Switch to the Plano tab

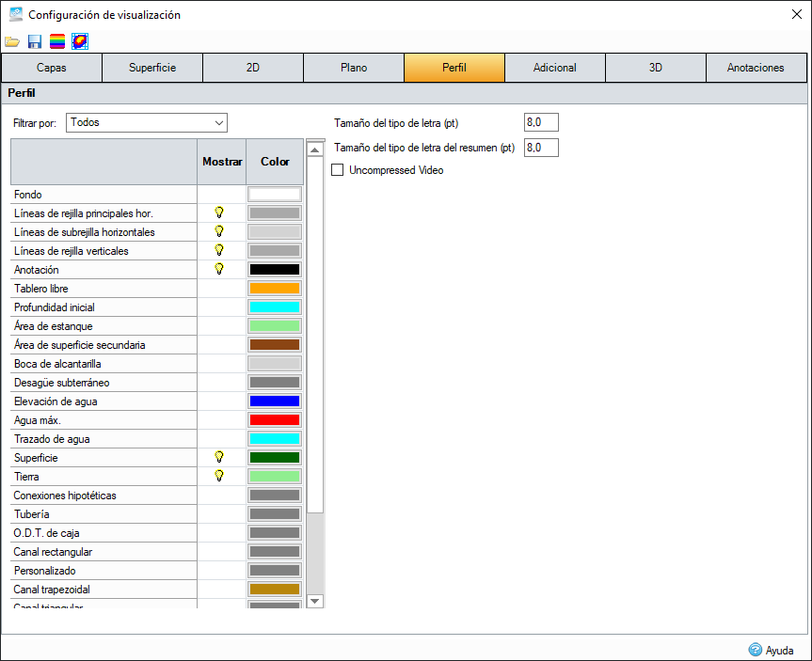(354, 68)
